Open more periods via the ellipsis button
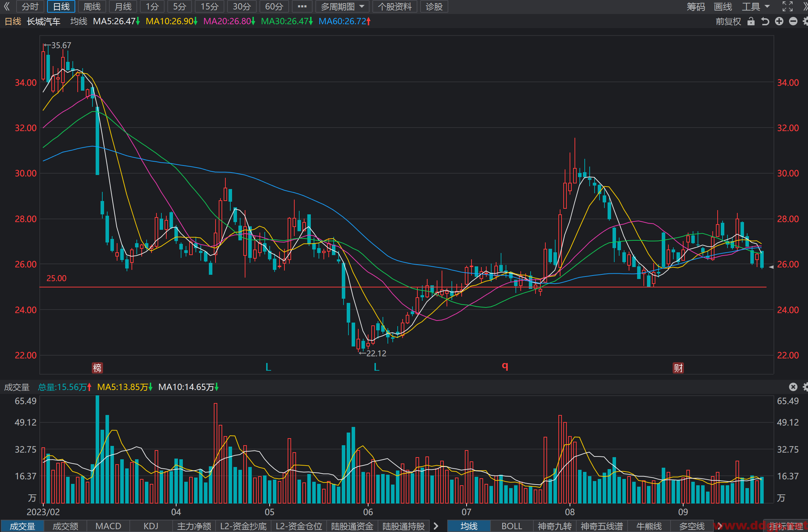 (302, 6)
